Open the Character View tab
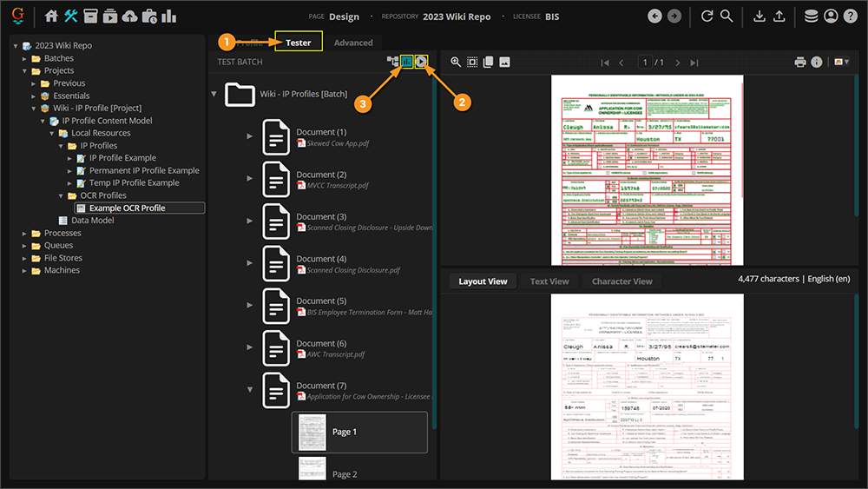Screen dimensions: 868x489 (621, 281)
